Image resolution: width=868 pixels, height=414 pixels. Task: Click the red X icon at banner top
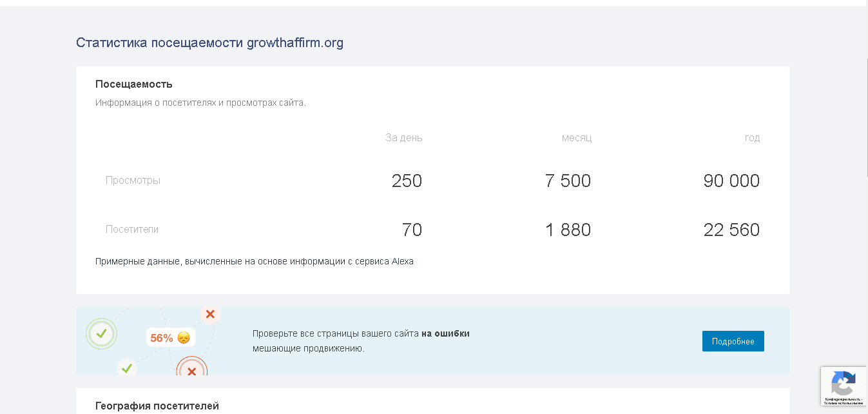tap(210, 314)
